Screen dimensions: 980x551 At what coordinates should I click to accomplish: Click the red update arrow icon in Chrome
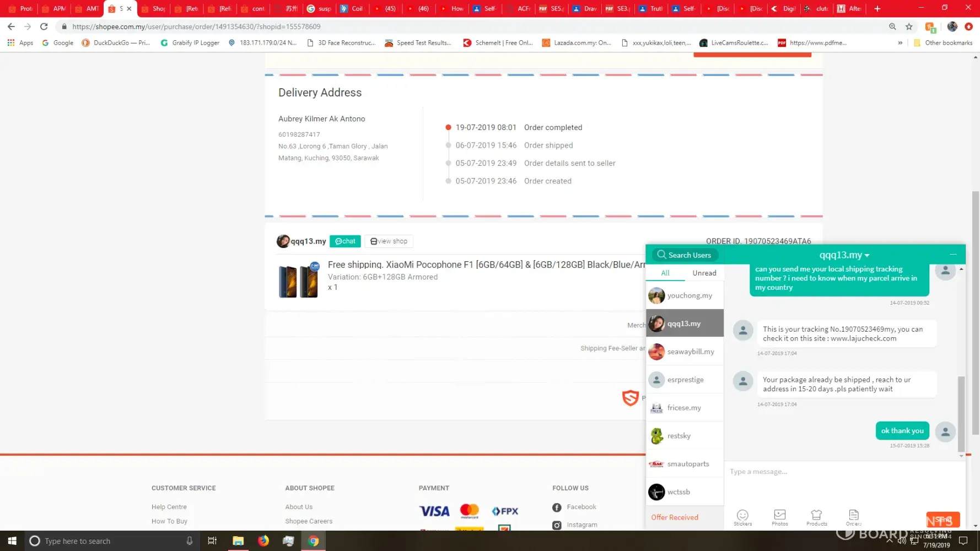coord(968,26)
